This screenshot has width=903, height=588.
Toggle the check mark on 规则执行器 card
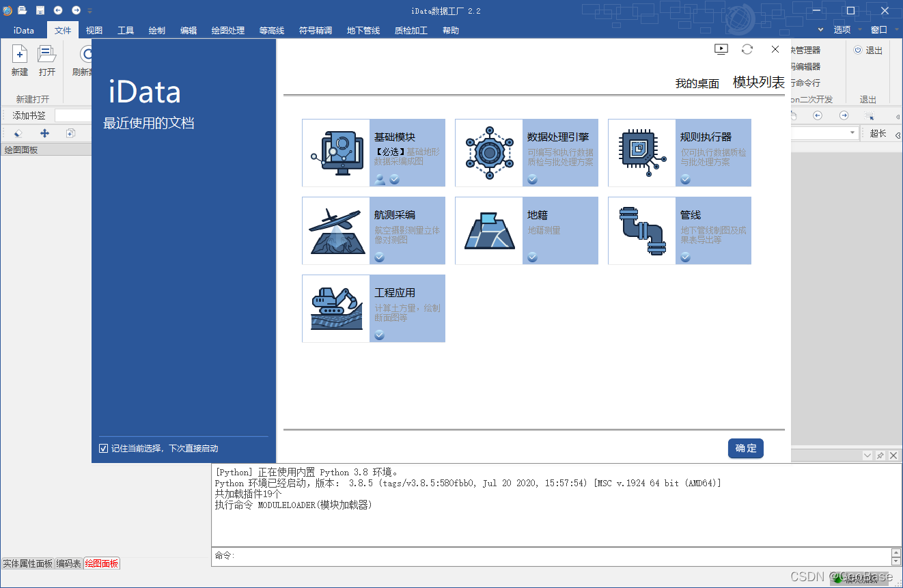[686, 180]
